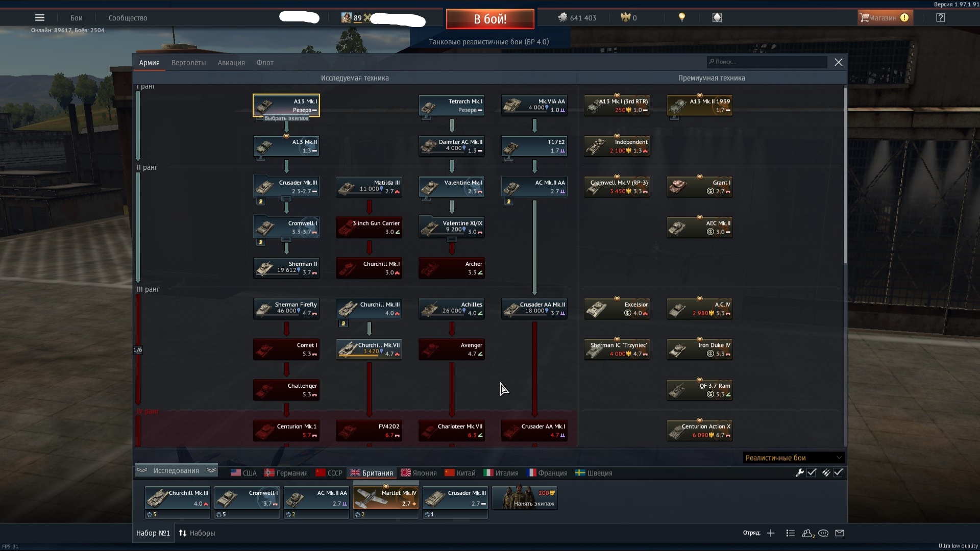Select the Китай nation tab
980x551 pixels.
tap(460, 473)
